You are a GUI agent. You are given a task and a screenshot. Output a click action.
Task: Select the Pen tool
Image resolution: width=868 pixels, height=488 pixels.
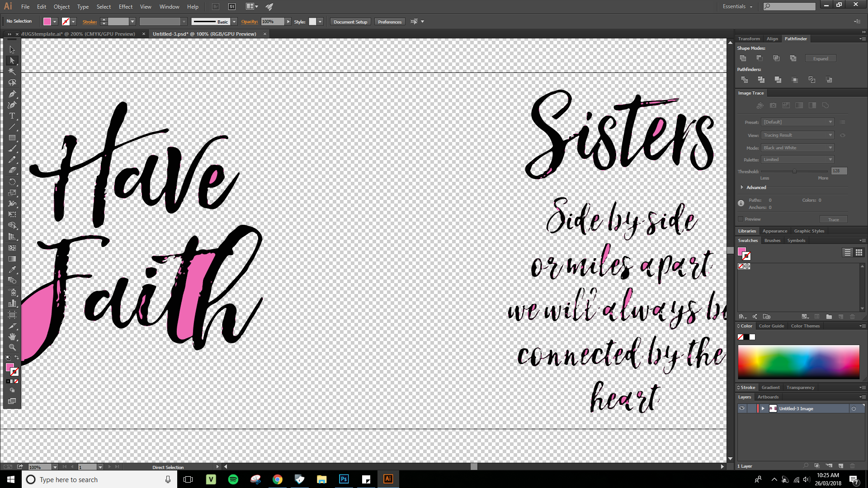coord(12,94)
